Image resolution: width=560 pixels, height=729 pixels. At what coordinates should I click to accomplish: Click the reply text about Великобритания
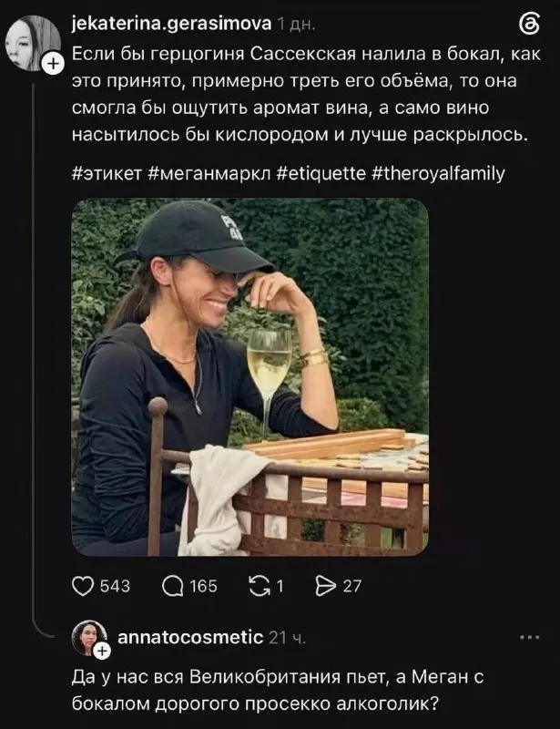point(278,691)
